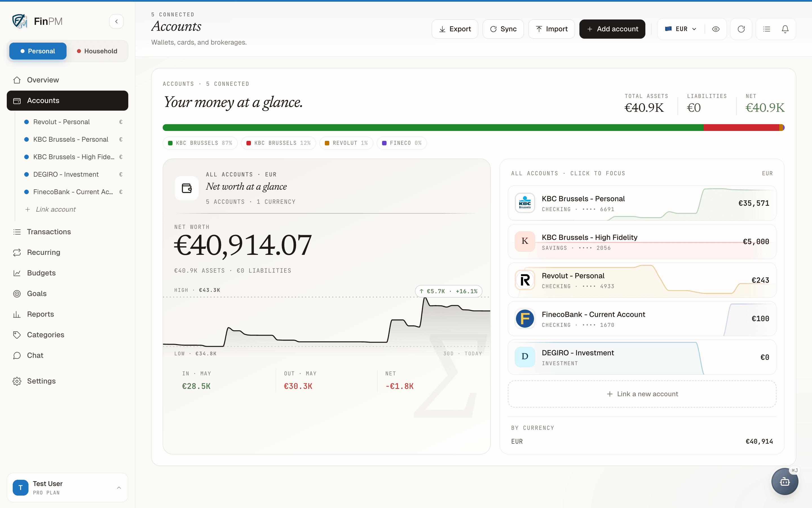
Task: Click the refresh icon in header
Action: pos(741,29)
